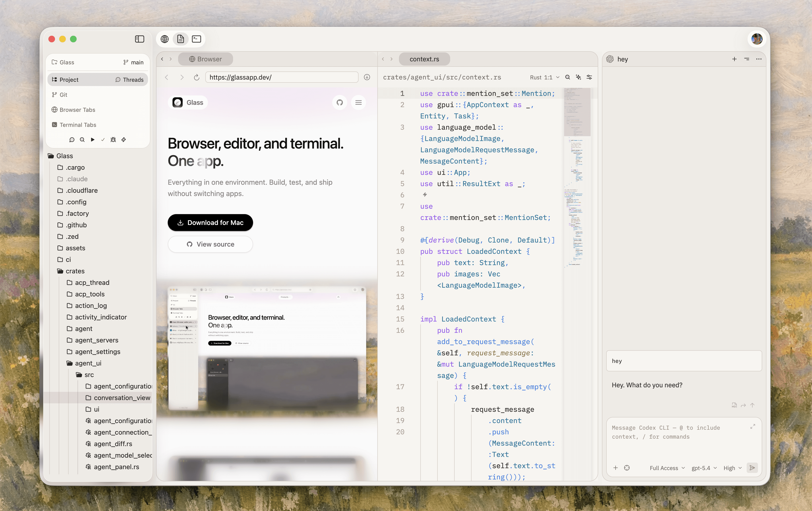Click the chat bubble icon in sidebar toolbar

pyautogui.click(x=71, y=140)
